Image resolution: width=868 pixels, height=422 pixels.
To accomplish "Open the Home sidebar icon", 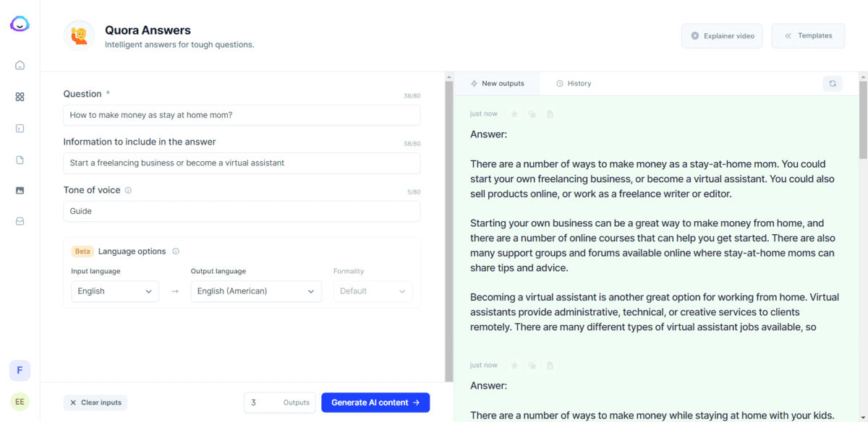I will point(20,65).
